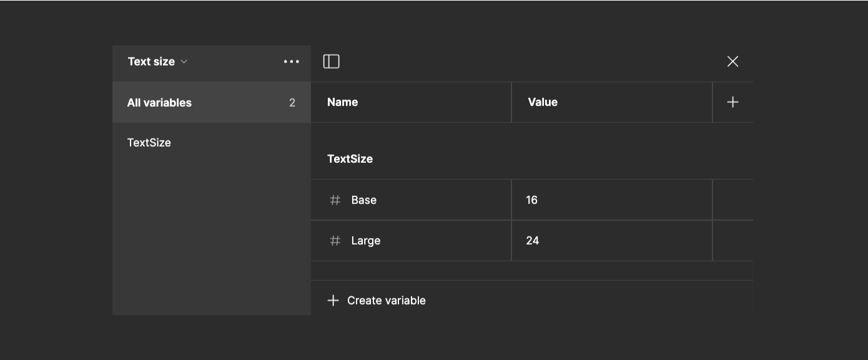Viewport: 868px width, 360px height.
Task: Close the variables panel
Action: click(732, 61)
